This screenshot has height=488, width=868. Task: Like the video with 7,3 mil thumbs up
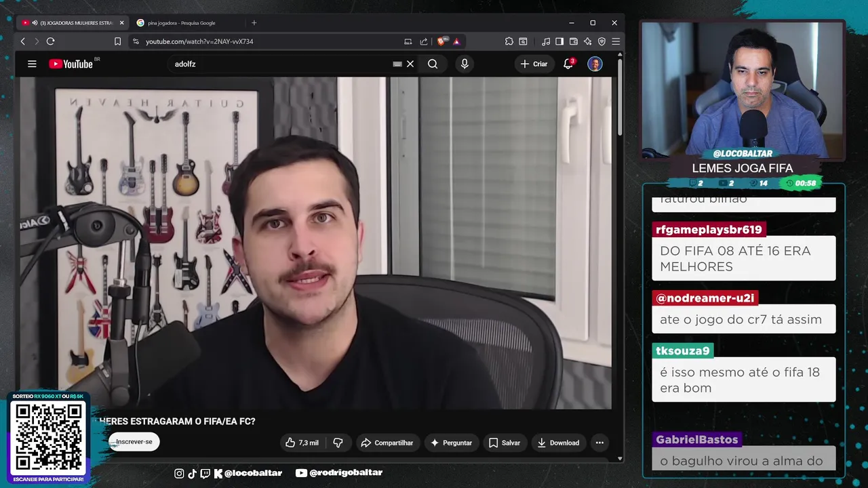point(302,443)
